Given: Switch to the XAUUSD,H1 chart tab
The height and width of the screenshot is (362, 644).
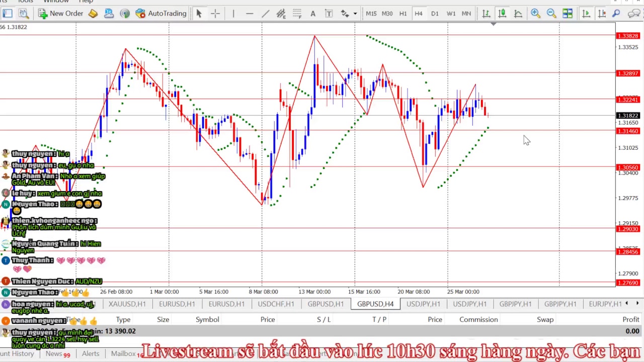Looking at the screenshot, I should point(127,304).
